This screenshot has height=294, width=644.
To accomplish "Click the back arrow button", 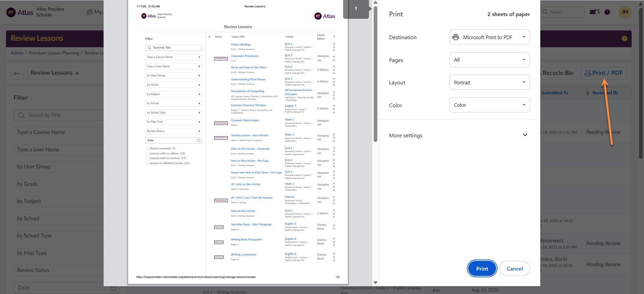I will click(x=17, y=73).
